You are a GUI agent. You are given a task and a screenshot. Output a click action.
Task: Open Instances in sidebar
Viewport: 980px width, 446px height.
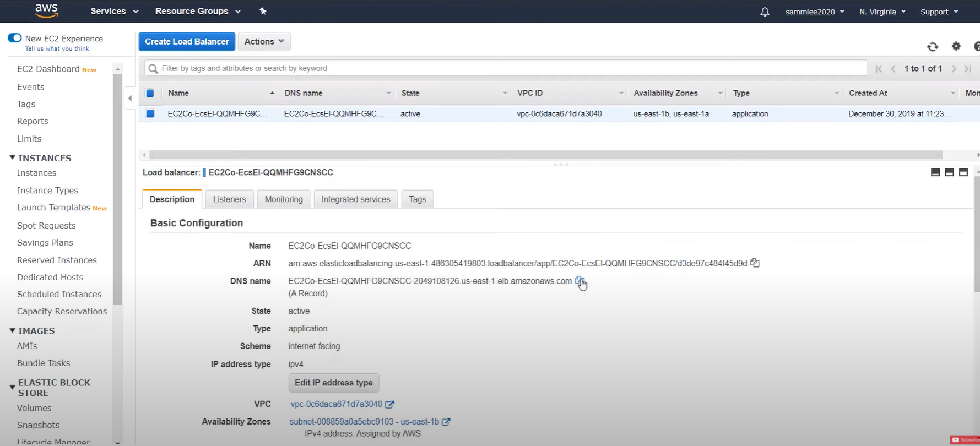tap(36, 173)
